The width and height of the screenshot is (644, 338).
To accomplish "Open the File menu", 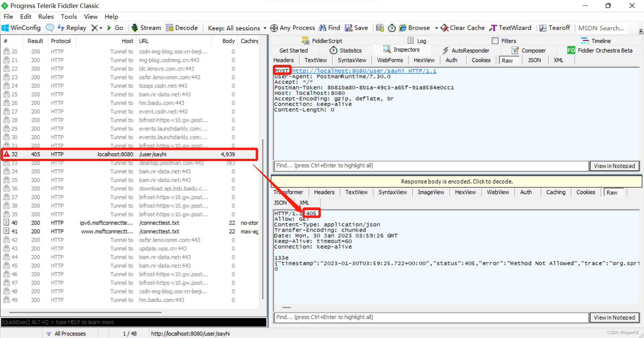I will (x=8, y=16).
